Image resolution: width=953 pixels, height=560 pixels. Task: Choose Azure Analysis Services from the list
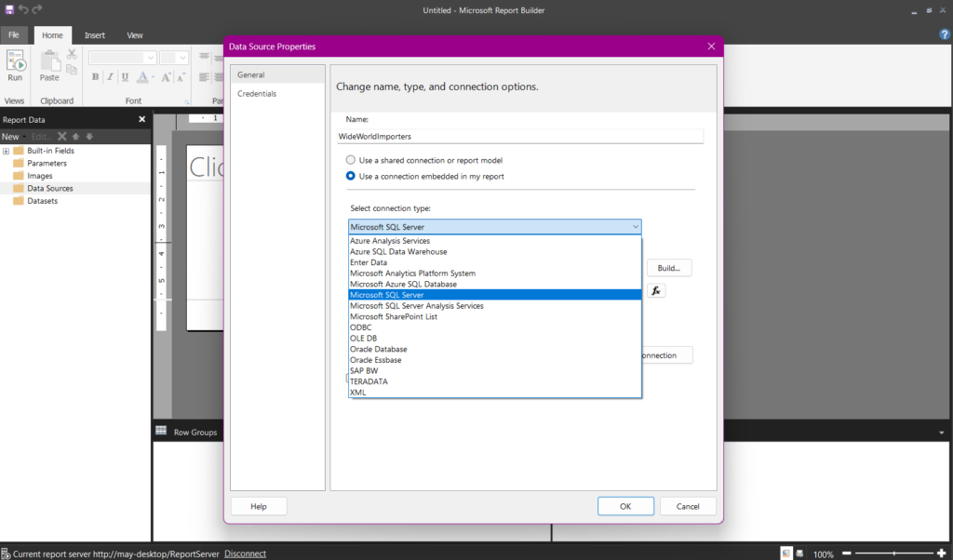point(495,241)
